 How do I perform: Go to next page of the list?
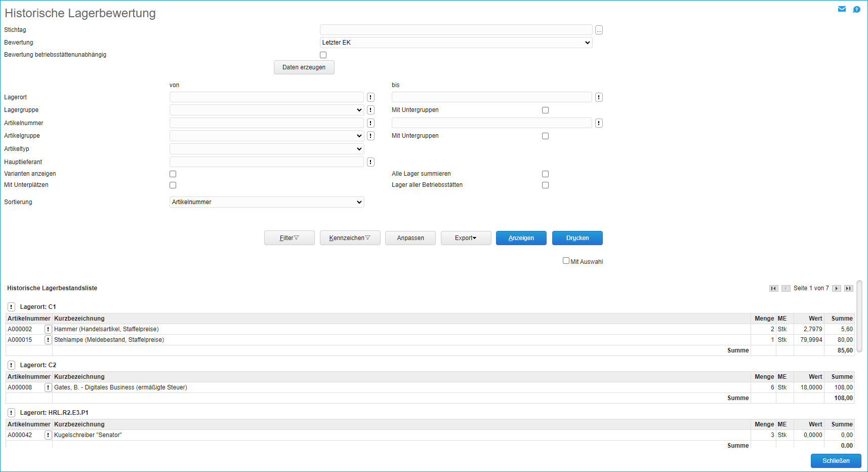pyautogui.click(x=837, y=288)
